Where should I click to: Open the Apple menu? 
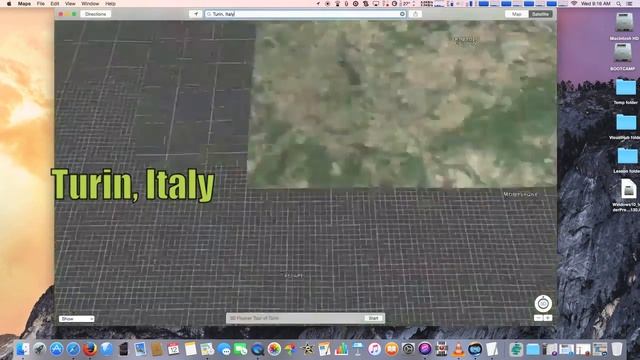point(9,4)
